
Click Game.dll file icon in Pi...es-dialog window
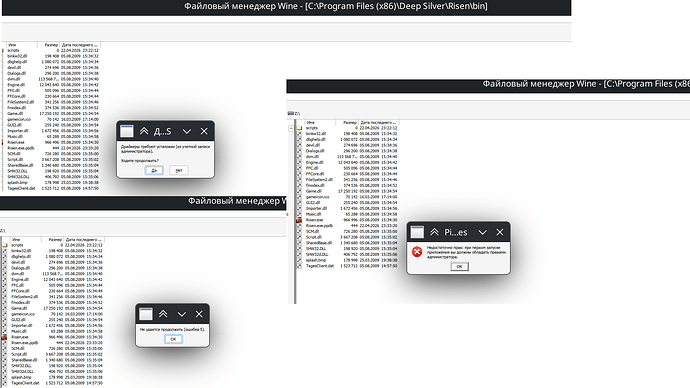(x=299, y=191)
